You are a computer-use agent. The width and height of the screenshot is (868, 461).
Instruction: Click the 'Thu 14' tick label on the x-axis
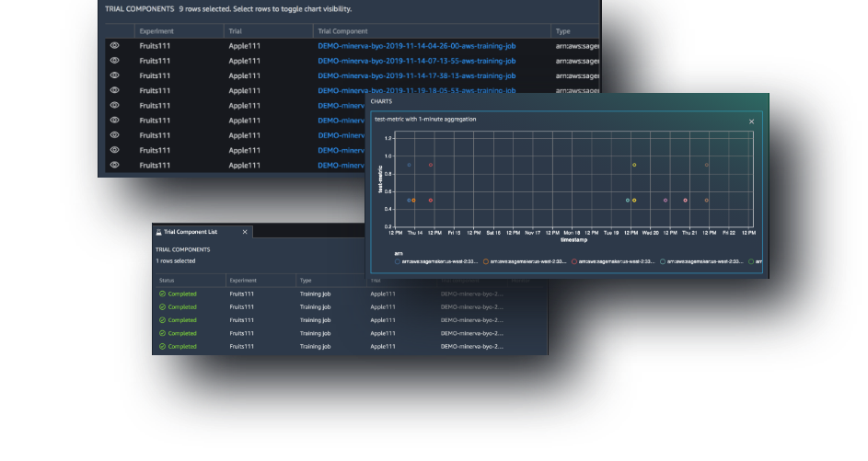(x=415, y=233)
